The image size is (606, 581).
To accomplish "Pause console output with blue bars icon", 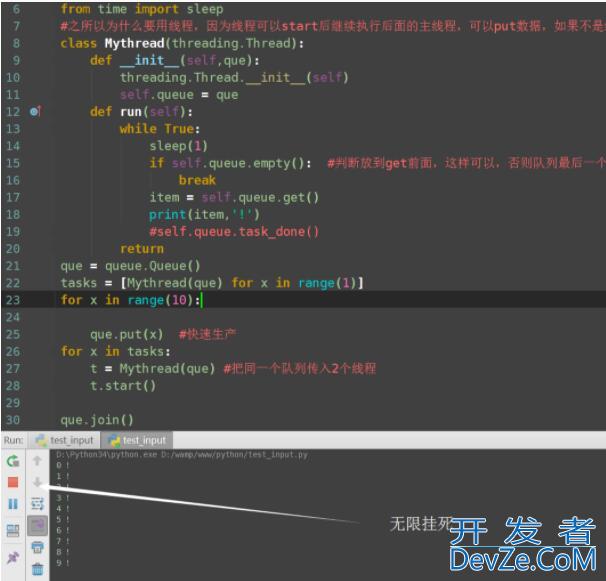I will [13, 504].
